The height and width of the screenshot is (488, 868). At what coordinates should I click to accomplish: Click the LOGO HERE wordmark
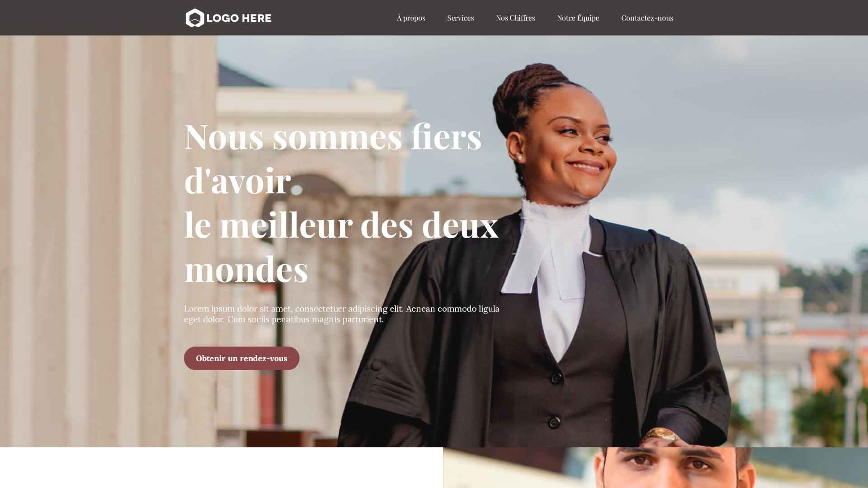[239, 18]
